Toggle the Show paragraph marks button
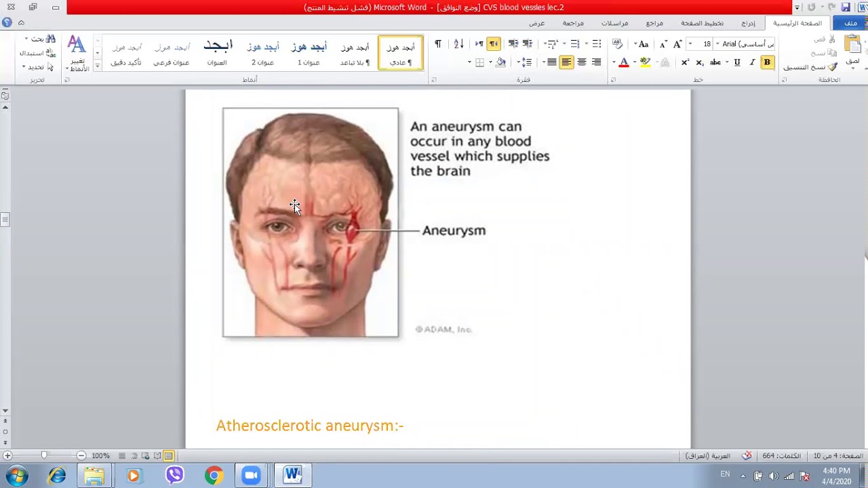Screen dimensions: 868x488 (x=438, y=44)
